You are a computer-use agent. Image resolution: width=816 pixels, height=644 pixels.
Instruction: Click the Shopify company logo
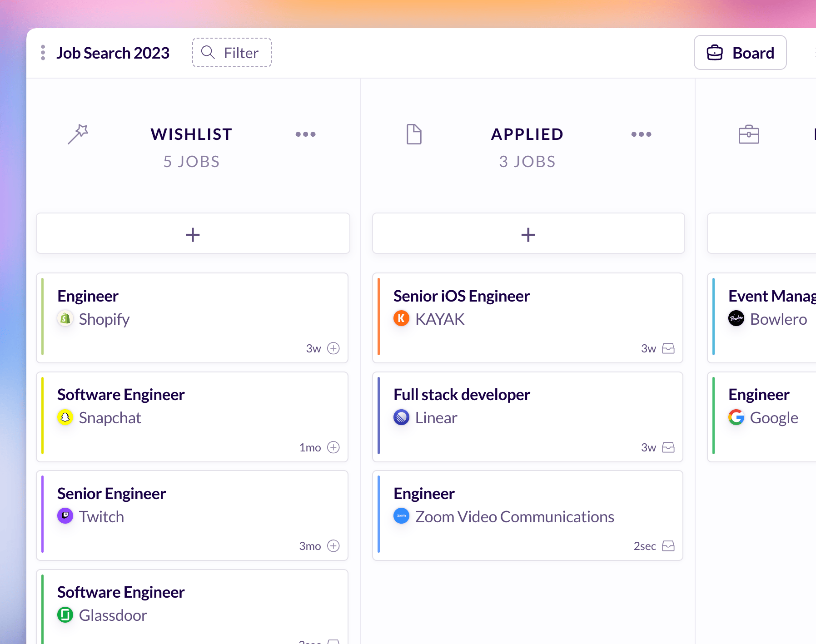pos(65,319)
